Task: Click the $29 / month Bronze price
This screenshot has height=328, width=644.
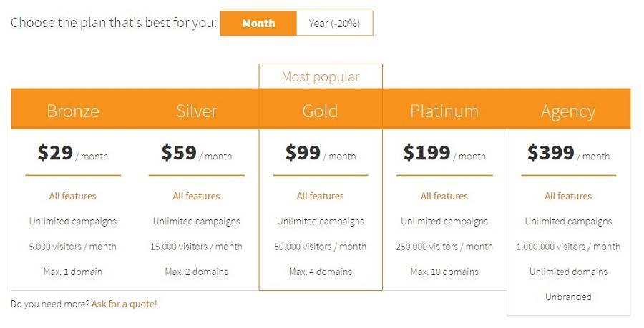Action: tap(73, 153)
